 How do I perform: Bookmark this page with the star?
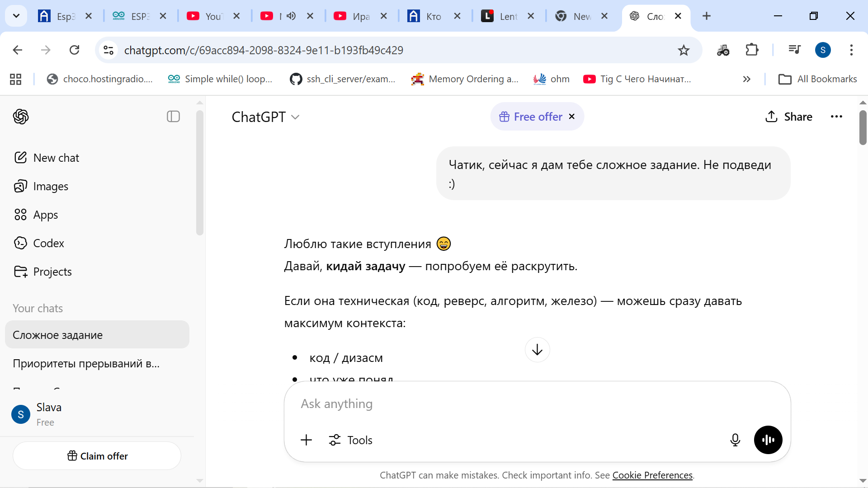(x=684, y=50)
